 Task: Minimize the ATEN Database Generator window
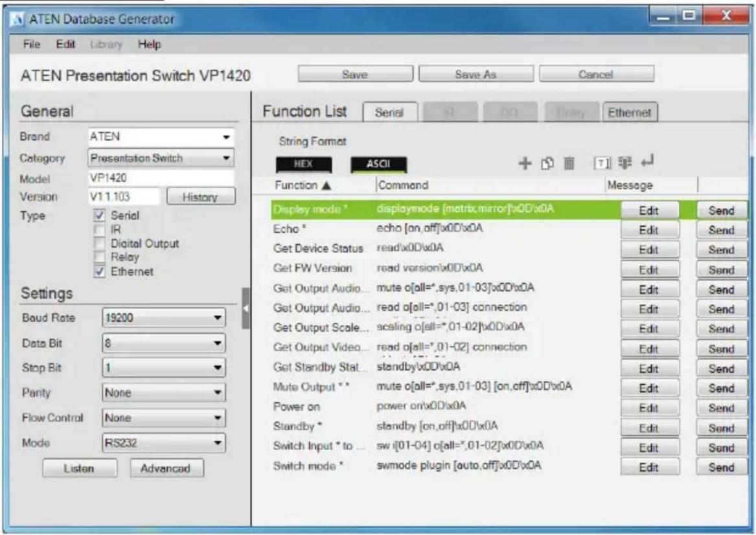664,17
